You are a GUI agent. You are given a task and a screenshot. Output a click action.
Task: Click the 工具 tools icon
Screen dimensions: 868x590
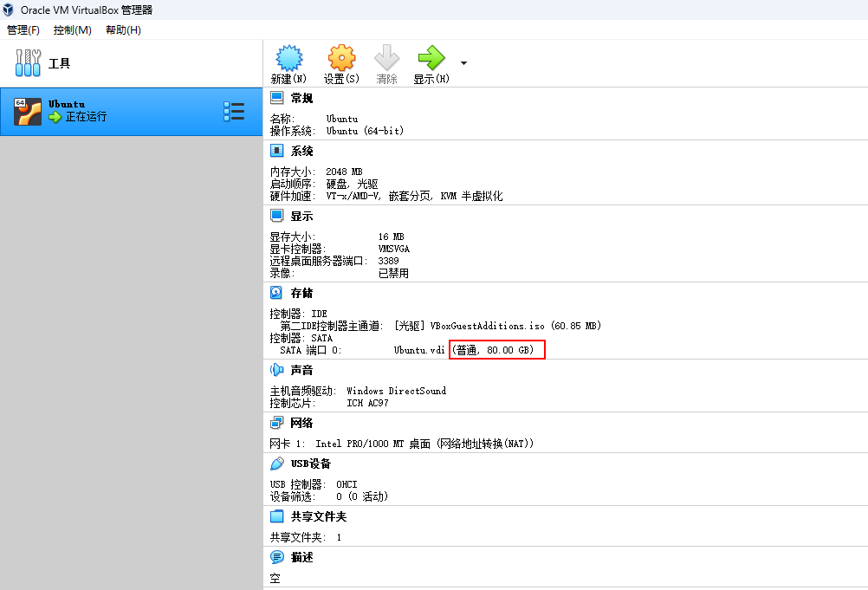point(28,62)
